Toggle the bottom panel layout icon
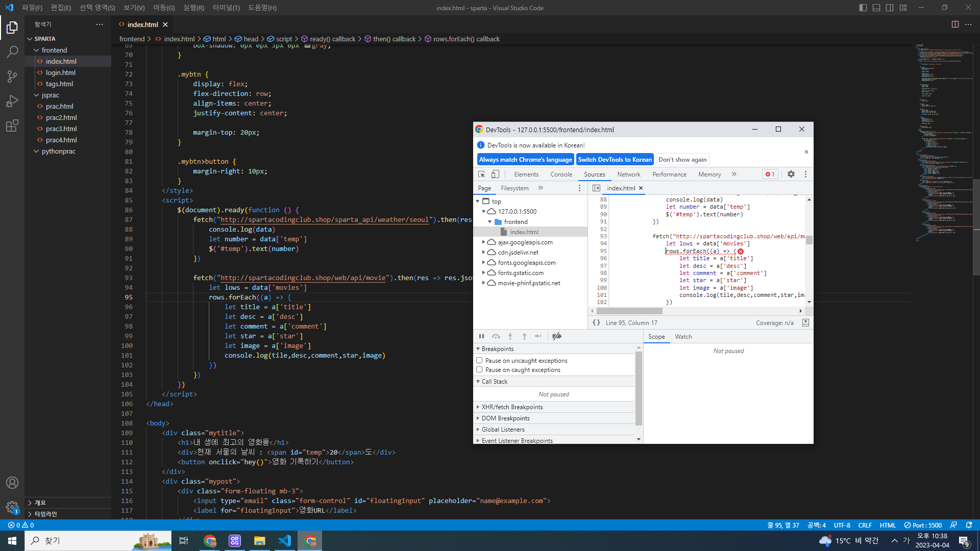 876,8
